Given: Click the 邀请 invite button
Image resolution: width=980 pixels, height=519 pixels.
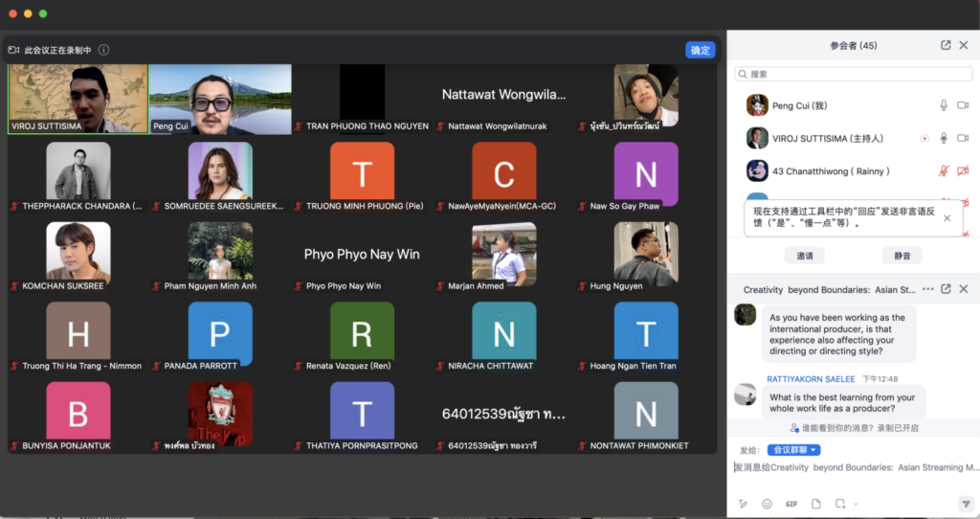Looking at the screenshot, I should pyautogui.click(x=805, y=256).
